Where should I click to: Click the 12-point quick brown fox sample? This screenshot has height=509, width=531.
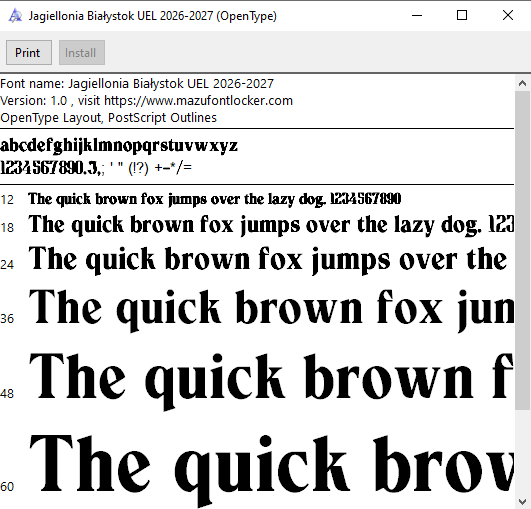215,199
